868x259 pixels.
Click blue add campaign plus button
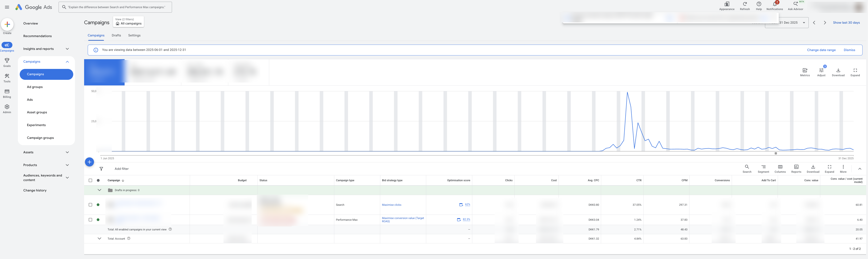89,162
